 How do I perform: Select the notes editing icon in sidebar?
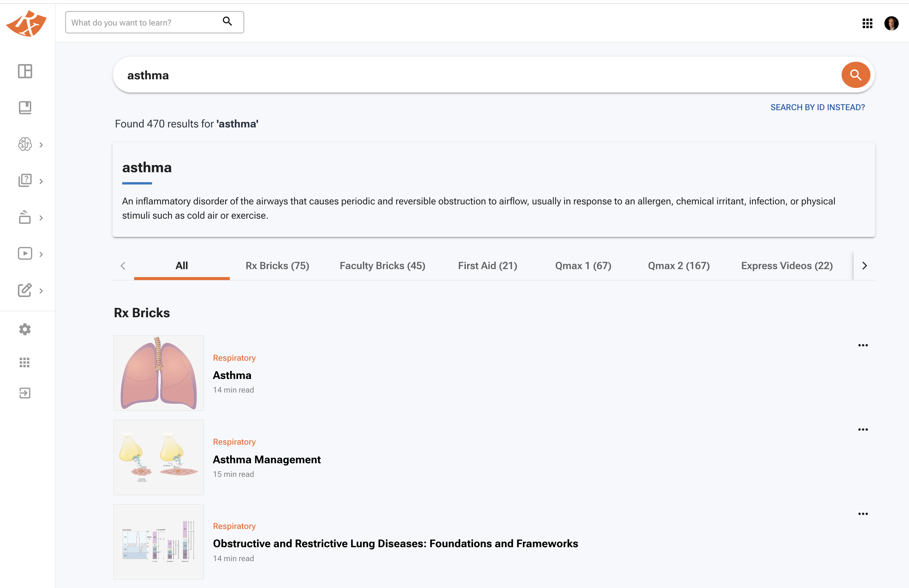25,290
